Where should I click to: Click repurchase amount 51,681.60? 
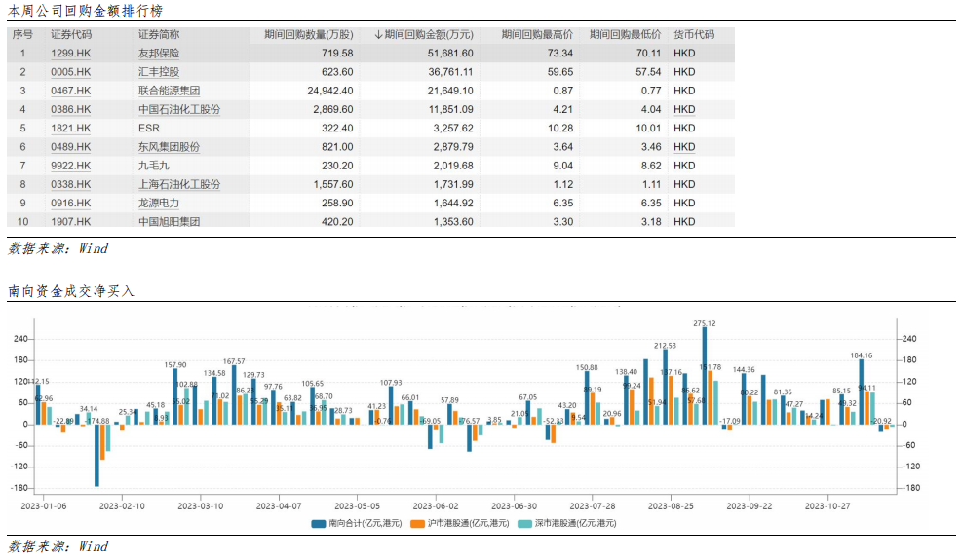point(450,54)
